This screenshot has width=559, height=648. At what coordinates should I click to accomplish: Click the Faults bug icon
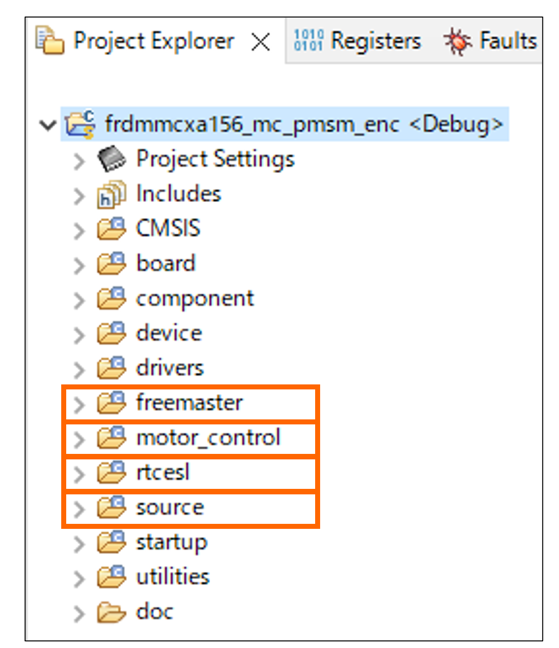[x=458, y=41]
